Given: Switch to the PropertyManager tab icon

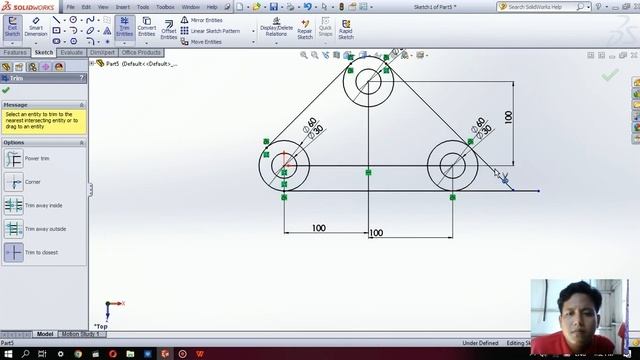Looking at the screenshot, I should point(19,67).
